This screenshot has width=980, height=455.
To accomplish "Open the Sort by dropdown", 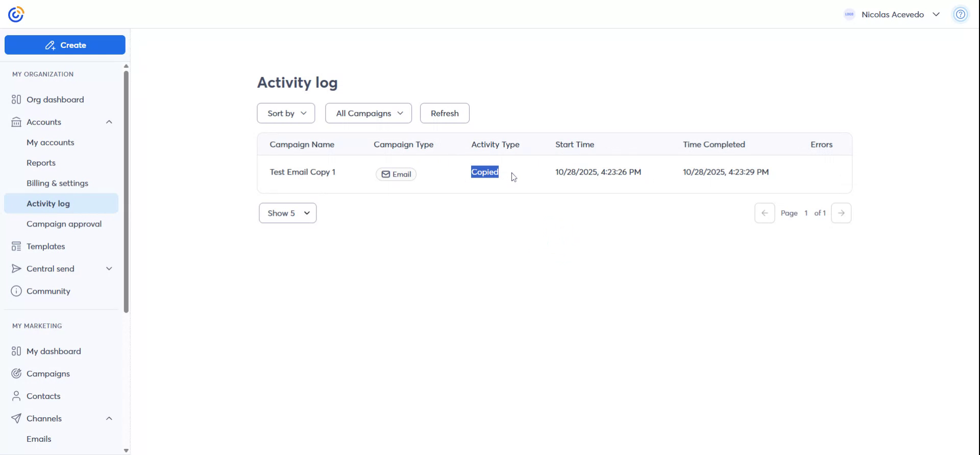I will click(x=286, y=113).
